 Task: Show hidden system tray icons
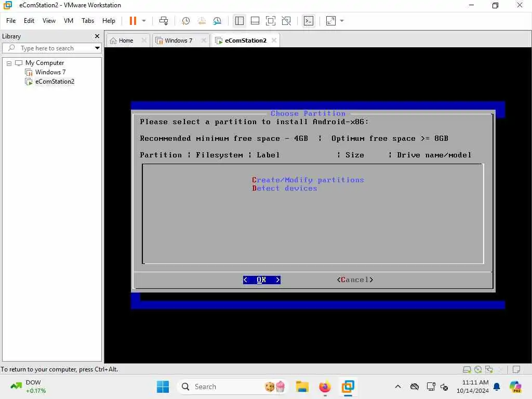398,387
